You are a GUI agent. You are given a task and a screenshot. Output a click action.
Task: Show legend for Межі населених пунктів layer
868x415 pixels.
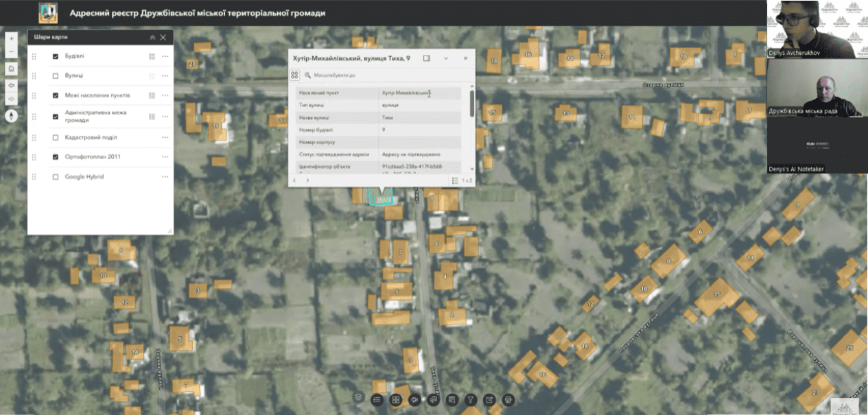click(152, 95)
